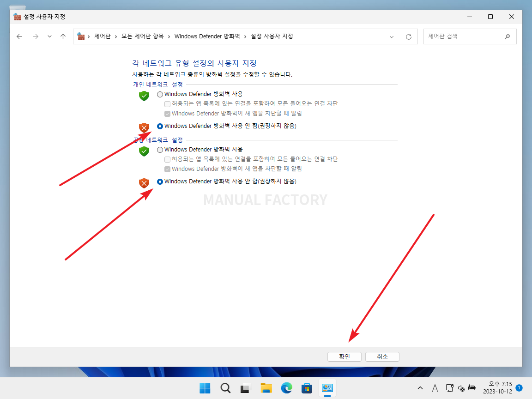Launch File Explorer from taskbar
The width and height of the screenshot is (532, 399).
(266, 388)
